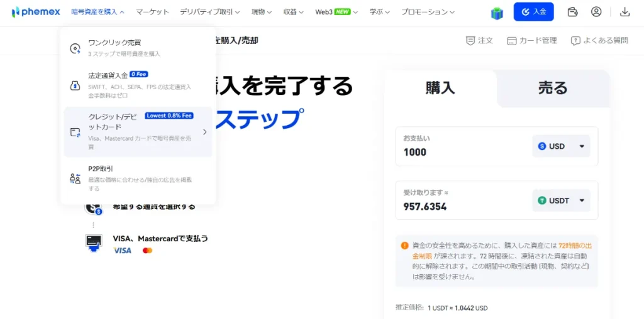The width and height of the screenshot is (644, 319).
Task: Click the ワンクリック売買 menu icon
Action: click(75, 48)
